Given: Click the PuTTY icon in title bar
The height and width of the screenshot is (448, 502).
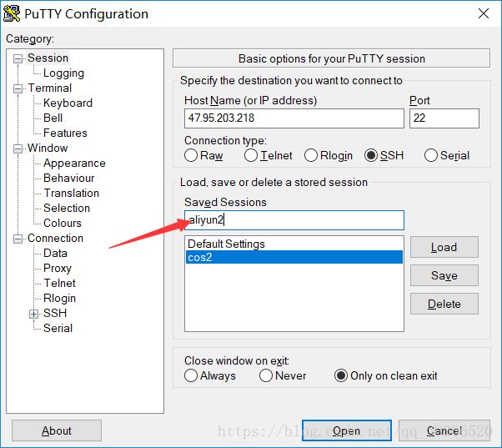Looking at the screenshot, I should coord(12,14).
